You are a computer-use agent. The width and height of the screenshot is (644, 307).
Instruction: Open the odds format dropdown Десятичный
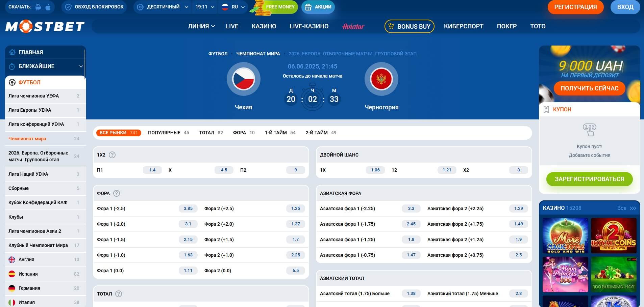coord(163,7)
